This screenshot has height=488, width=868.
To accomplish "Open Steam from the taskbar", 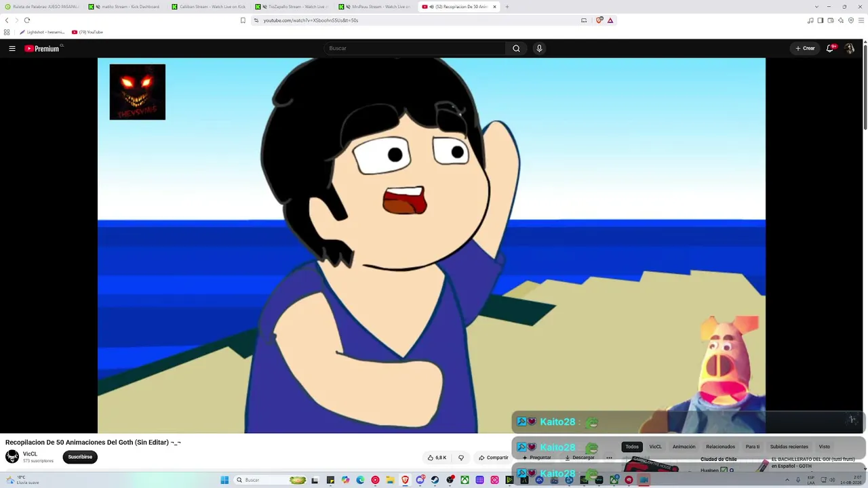I will [x=435, y=480].
